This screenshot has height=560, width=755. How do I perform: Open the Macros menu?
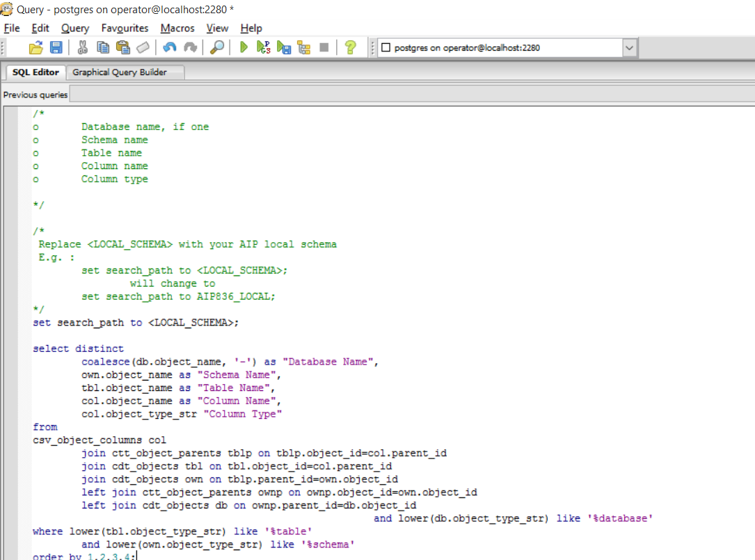177,28
